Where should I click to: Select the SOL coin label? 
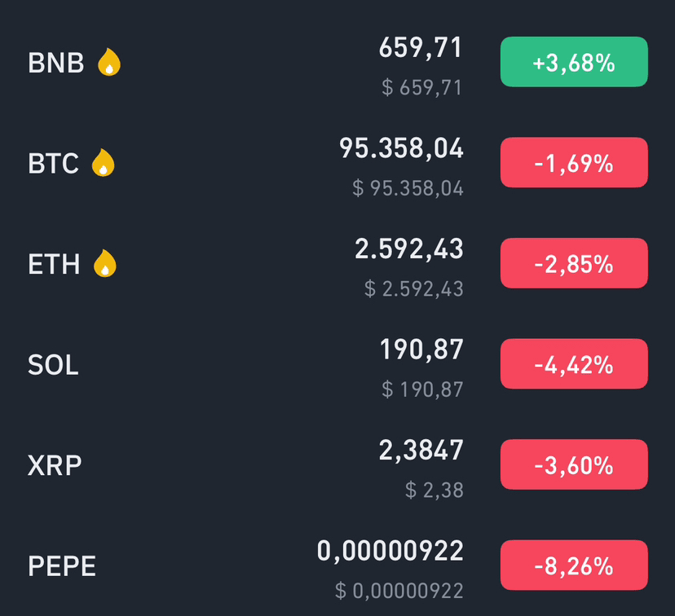pyautogui.click(x=53, y=365)
